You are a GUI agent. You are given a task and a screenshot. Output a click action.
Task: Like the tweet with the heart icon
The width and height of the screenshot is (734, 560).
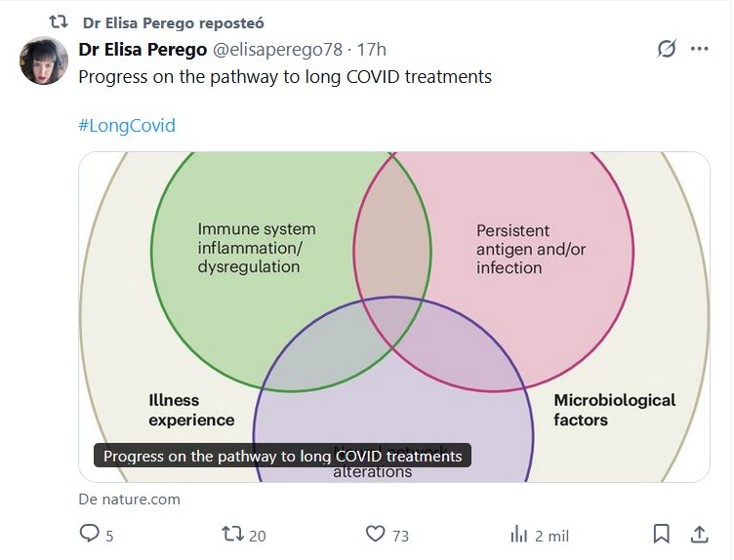(376, 534)
